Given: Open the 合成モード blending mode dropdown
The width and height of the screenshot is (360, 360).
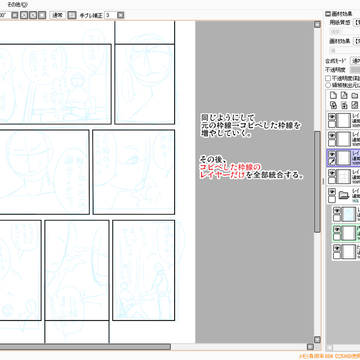Looking at the screenshot, I should [356, 61].
